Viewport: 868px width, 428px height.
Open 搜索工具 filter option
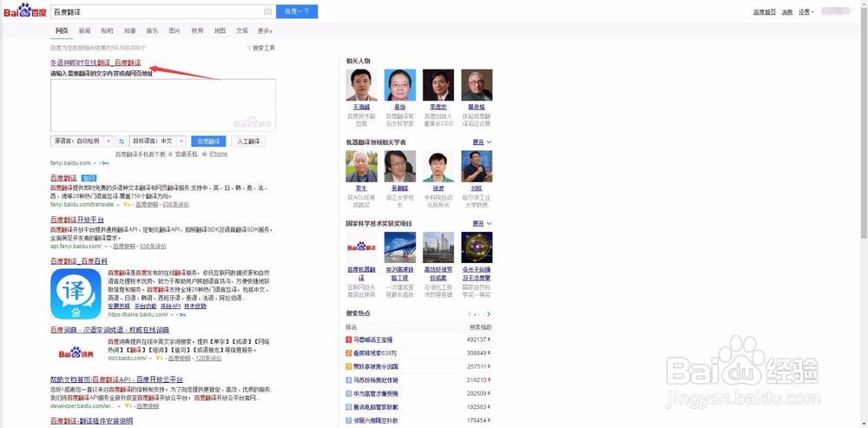click(x=260, y=48)
